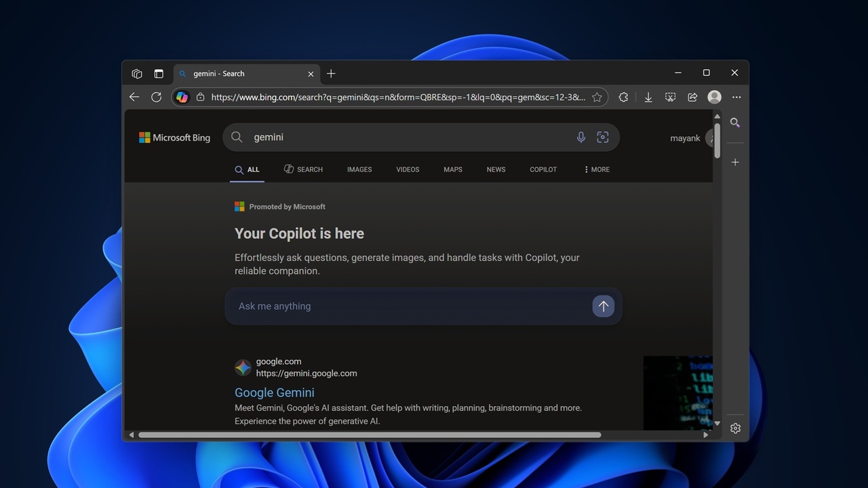Submit the Copilot prompt with the arrow button
Image resolution: width=868 pixels, height=488 pixels.
click(603, 306)
